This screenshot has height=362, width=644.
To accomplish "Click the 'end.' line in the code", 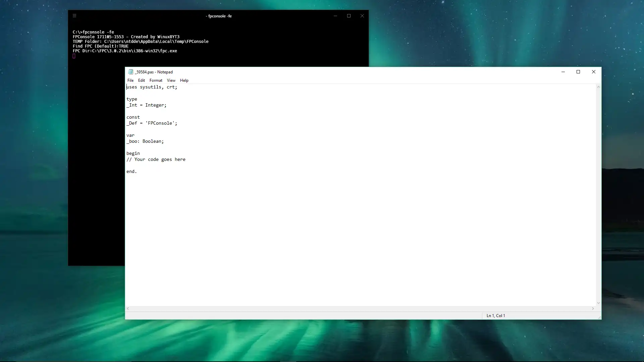I will click(x=132, y=172).
